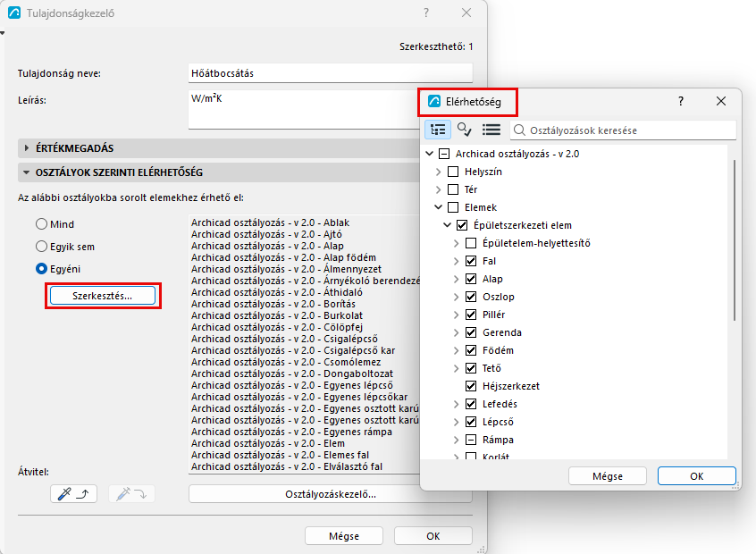Click OK in Tulajdonságkezelő dialog
The image size is (756, 554).
tap(433, 535)
